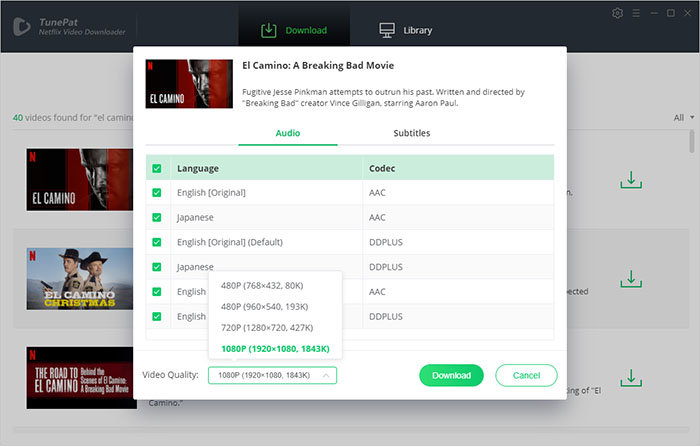This screenshot has height=446, width=700.
Task: Switch to the Audio tab
Action: pos(288,133)
